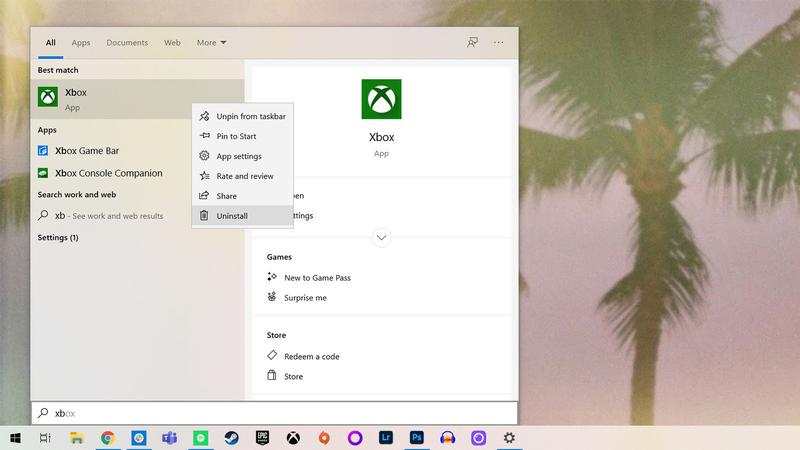Open the More dropdown in search tabs

click(x=211, y=43)
